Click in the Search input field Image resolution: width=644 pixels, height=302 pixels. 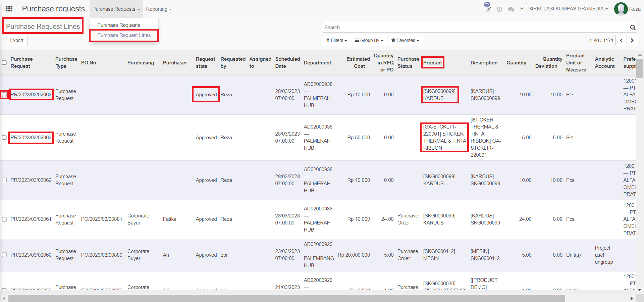(x=476, y=28)
